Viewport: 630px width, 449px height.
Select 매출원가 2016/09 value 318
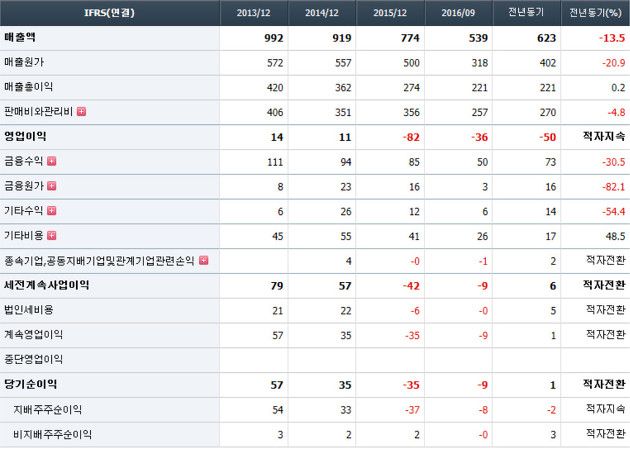[480, 63]
